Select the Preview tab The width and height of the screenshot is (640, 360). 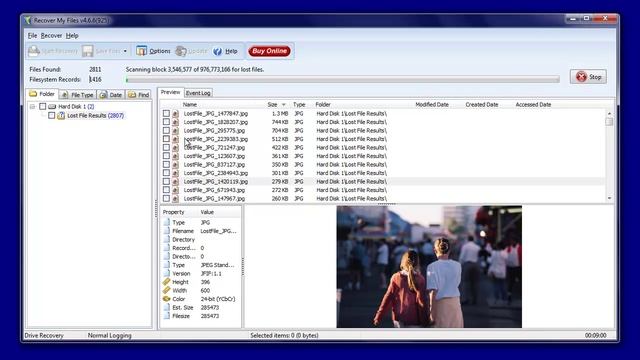tap(170, 92)
